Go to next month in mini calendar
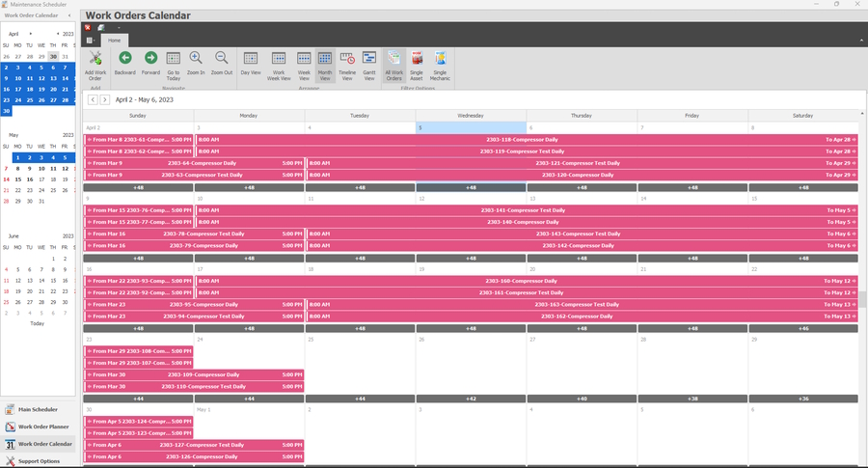The width and height of the screenshot is (868, 468). [x=31, y=34]
